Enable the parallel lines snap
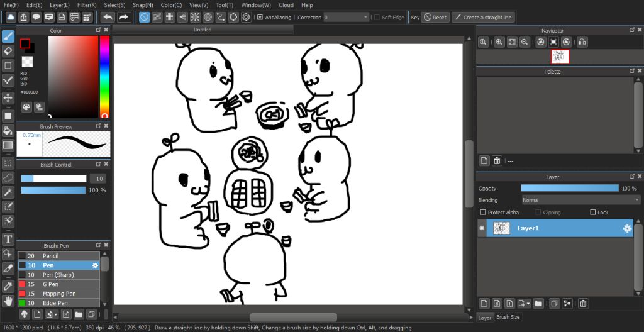 pyautogui.click(x=157, y=17)
